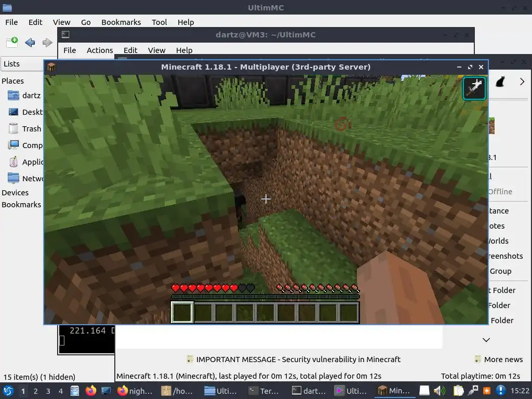Click the Group button in UltiMC panel
The image size is (532, 399).
pos(500,271)
